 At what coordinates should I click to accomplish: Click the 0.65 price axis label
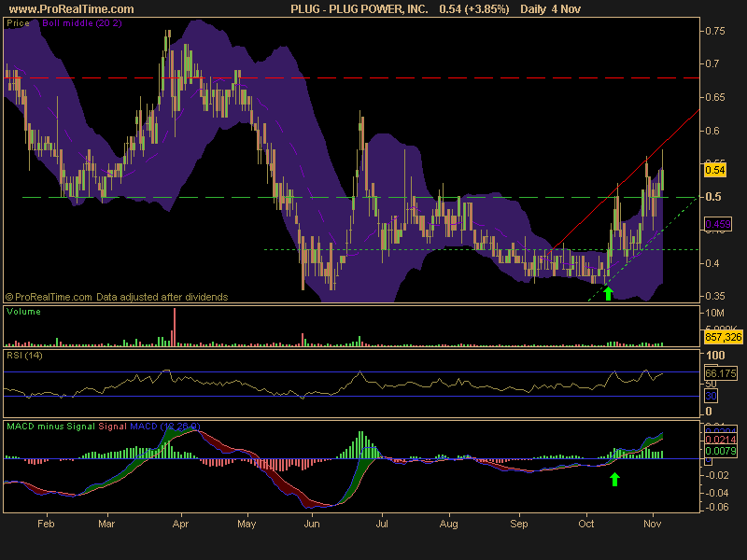[x=714, y=97]
